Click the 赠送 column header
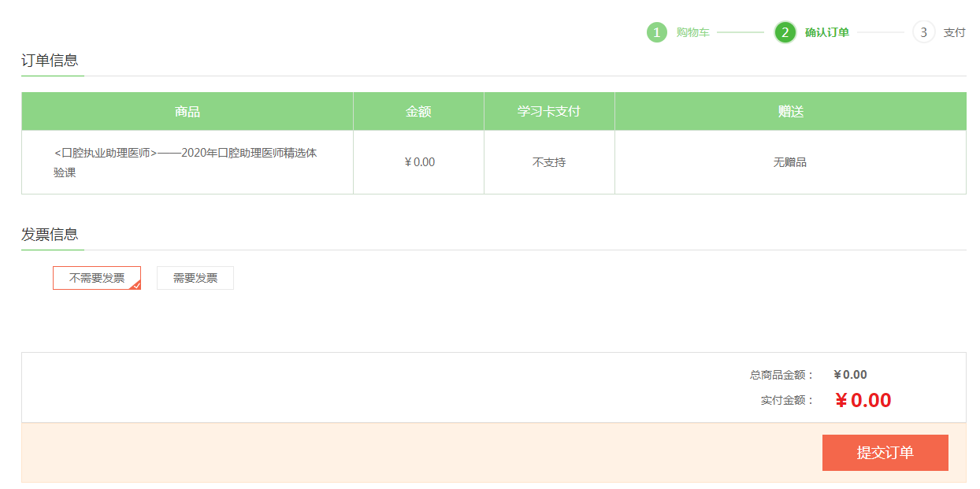The image size is (980, 489). 790,112
